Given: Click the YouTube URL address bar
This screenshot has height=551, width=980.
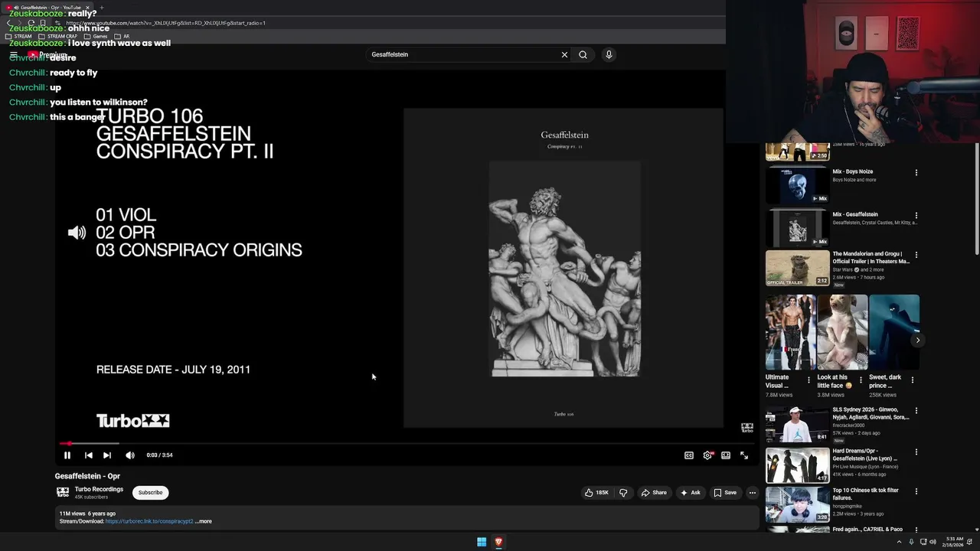Looking at the screenshot, I should click(166, 23).
